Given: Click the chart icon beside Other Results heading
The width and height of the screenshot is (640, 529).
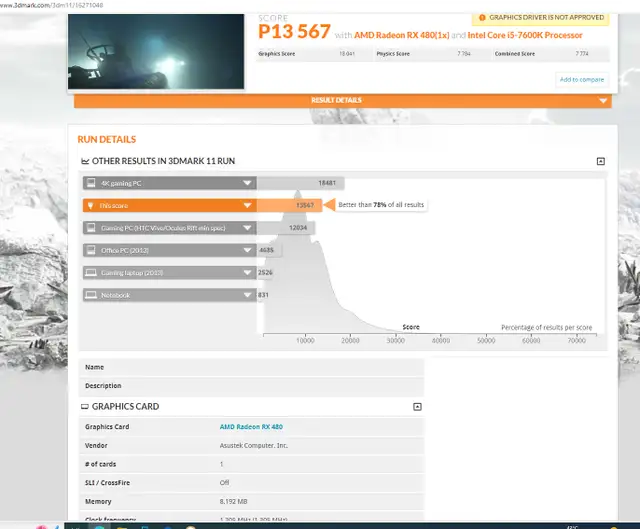Looking at the screenshot, I should click(x=85, y=161).
